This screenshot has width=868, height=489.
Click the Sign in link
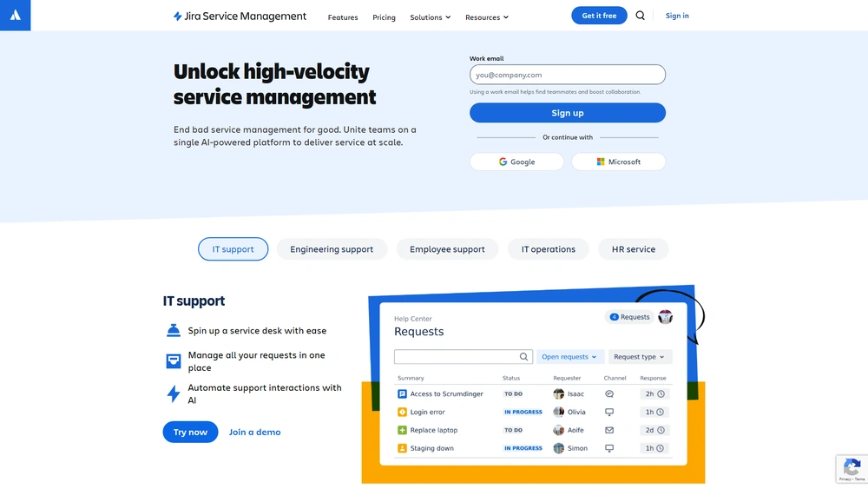tap(677, 16)
